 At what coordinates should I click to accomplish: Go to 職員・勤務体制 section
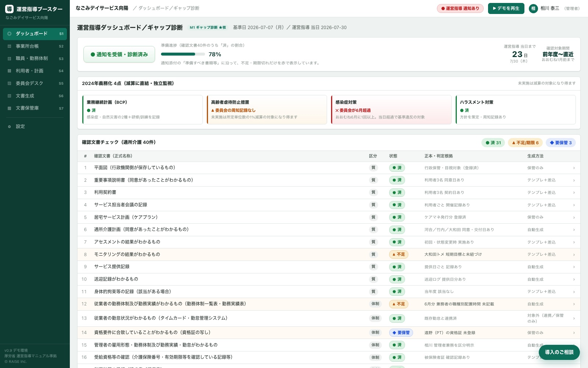click(35, 59)
